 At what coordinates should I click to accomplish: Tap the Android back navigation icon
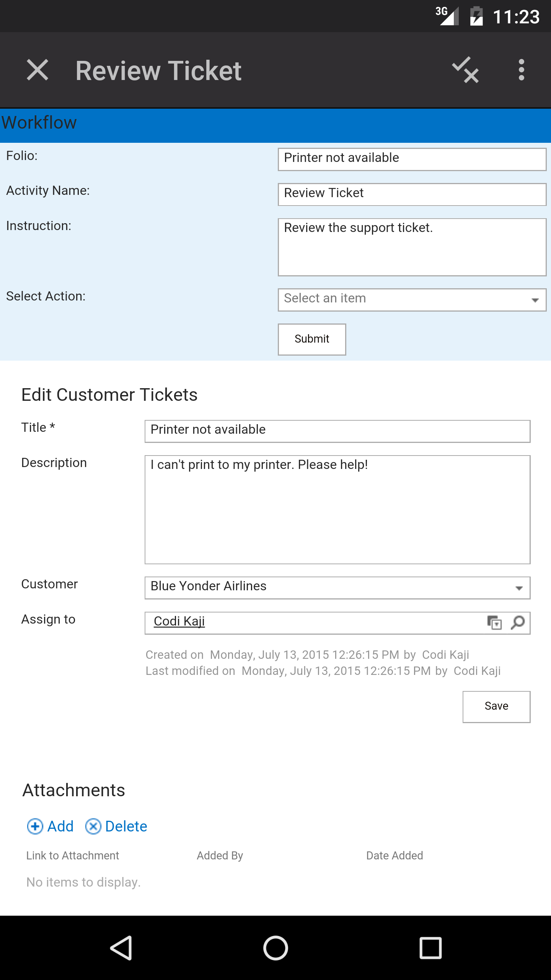[122, 948]
